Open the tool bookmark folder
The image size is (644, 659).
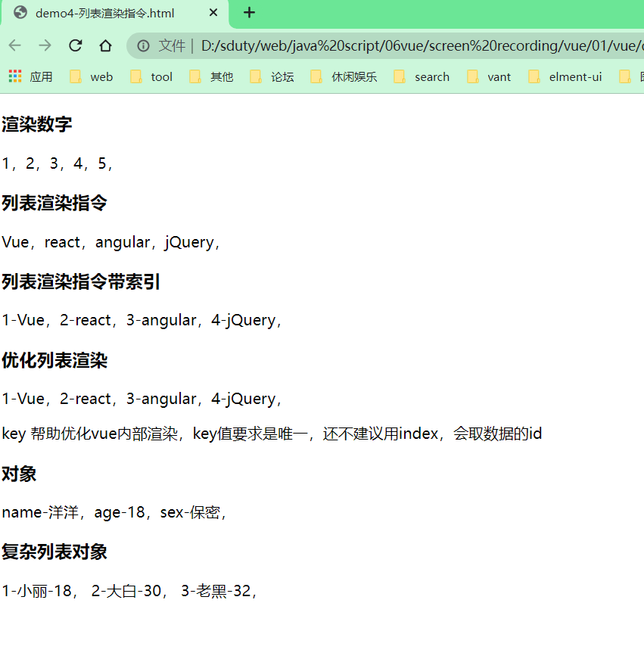[151, 77]
